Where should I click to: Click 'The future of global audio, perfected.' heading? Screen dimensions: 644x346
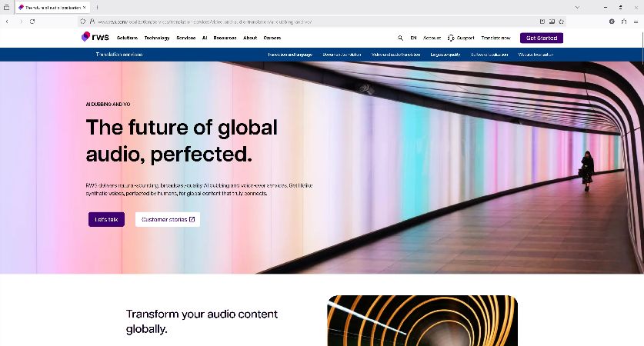pyautogui.click(x=182, y=141)
